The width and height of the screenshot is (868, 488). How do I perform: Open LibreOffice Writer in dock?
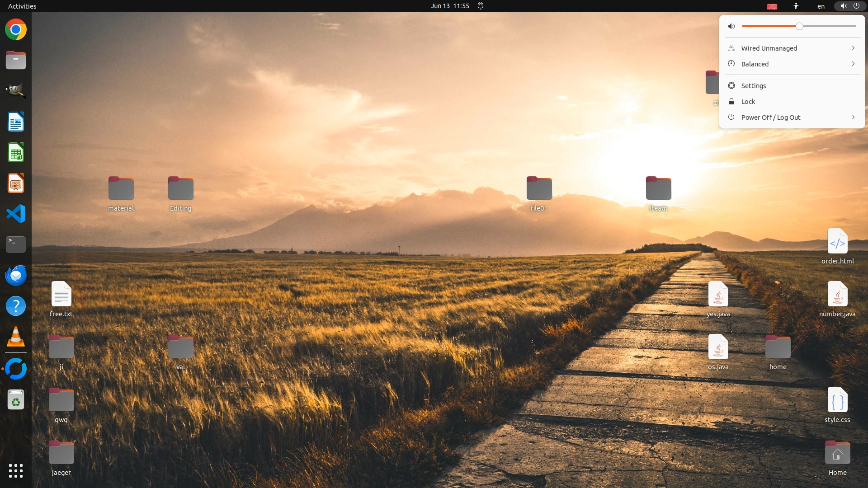tap(16, 122)
